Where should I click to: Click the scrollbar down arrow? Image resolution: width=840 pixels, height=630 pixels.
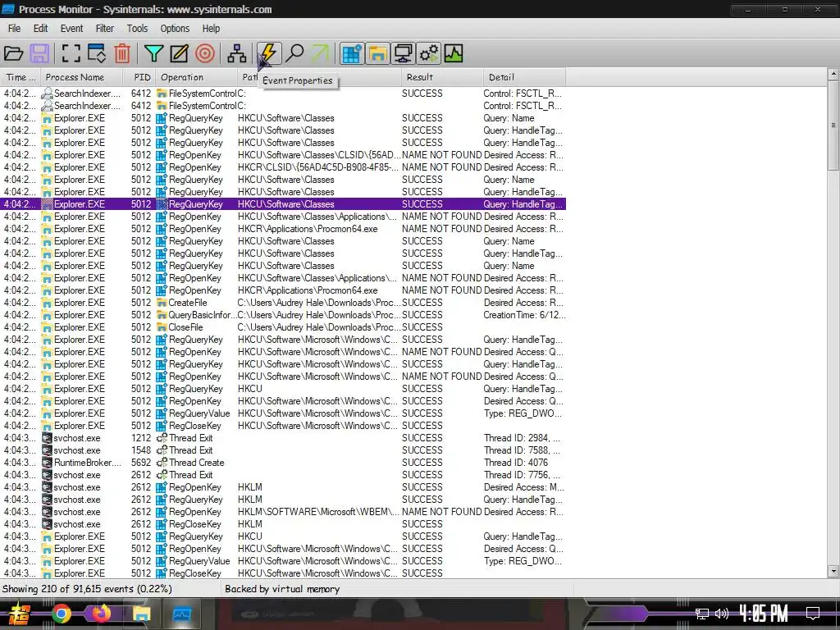(x=833, y=571)
